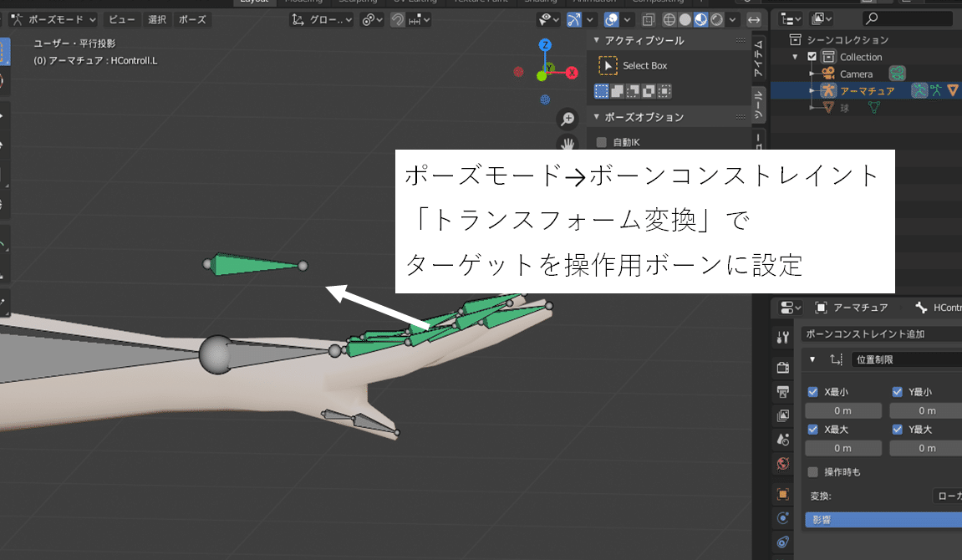Uncheck the Y最小 checkbox
This screenshot has height=560, width=962.
(x=897, y=392)
